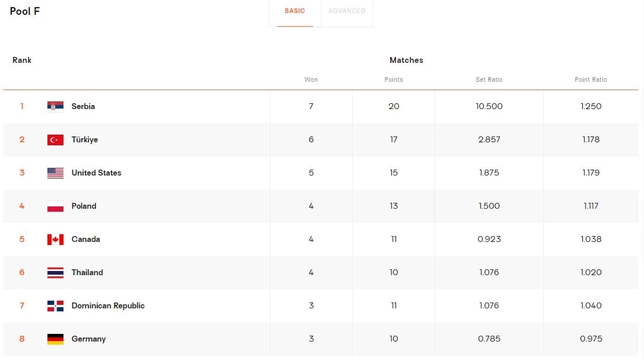
Task: Click the Points column header
Action: (394, 79)
